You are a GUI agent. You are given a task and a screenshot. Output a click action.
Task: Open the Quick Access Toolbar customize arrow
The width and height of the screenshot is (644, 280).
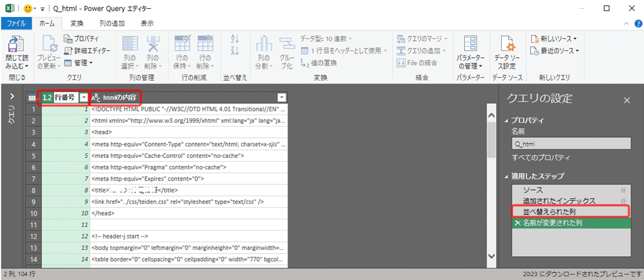[x=43, y=8]
